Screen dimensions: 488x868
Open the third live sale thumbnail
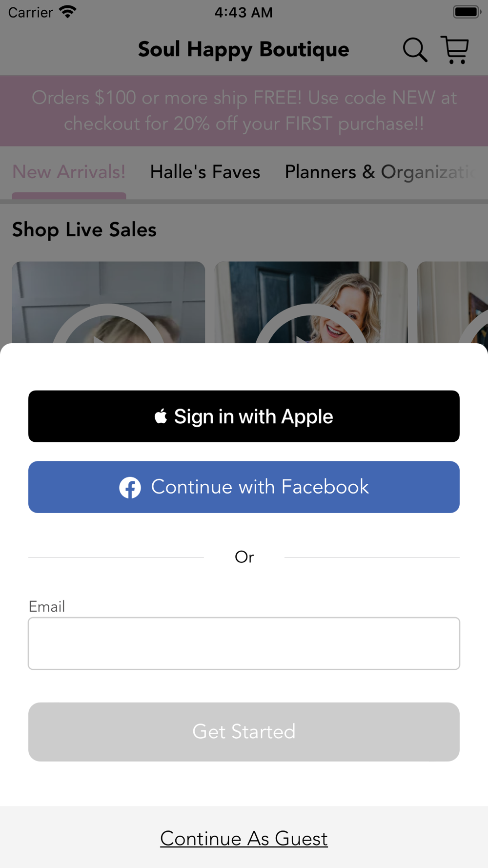453,302
